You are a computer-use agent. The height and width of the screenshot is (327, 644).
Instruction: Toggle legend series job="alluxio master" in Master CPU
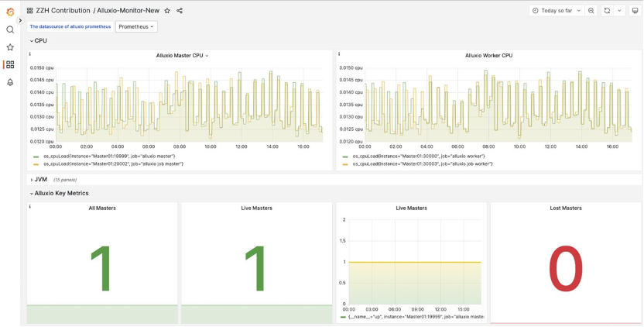110,157
